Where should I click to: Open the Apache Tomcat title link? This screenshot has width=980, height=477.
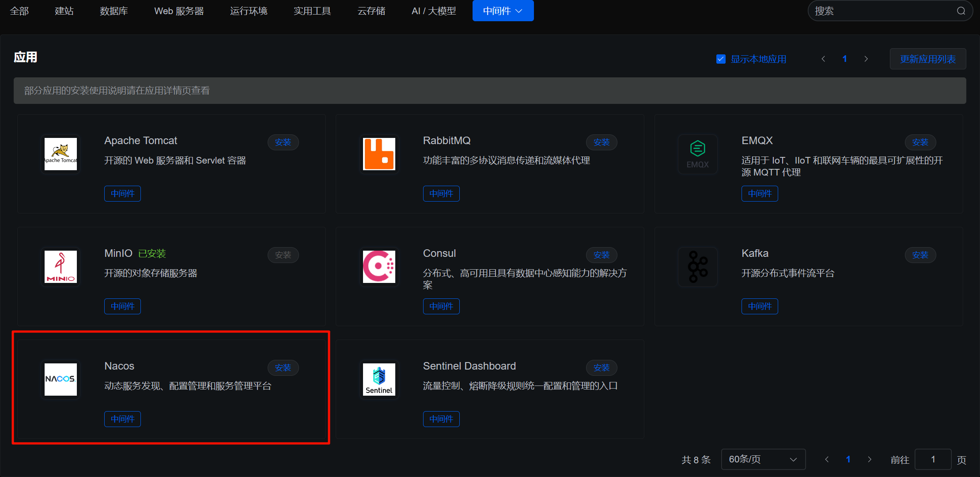(x=140, y=141)
